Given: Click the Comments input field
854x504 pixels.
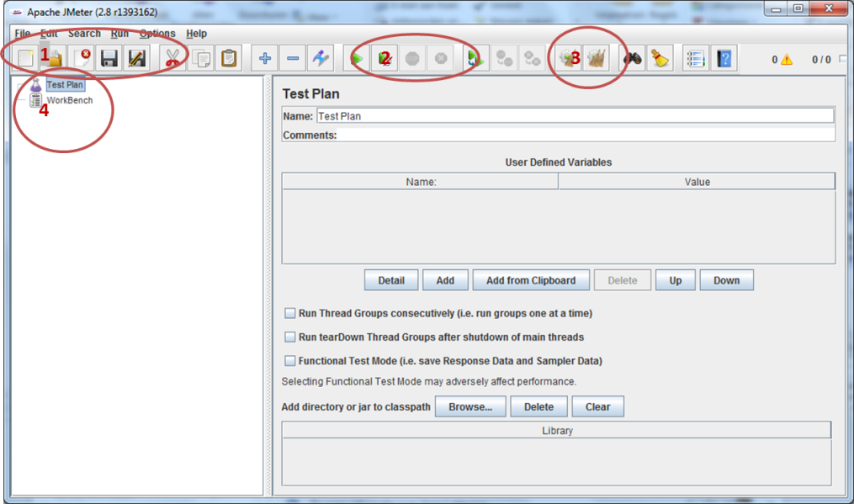Looking at the screenshot, I should point(586,135).
